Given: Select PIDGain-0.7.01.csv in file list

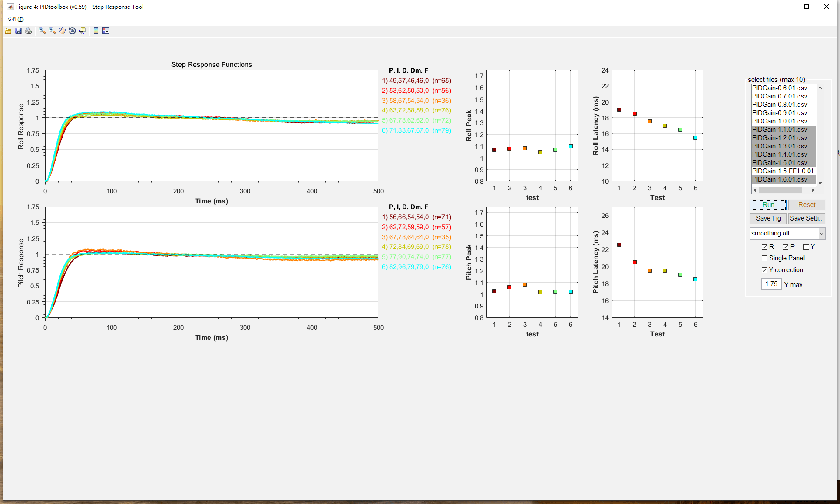Looking at the screenshot, I should [x=784, y=96].
